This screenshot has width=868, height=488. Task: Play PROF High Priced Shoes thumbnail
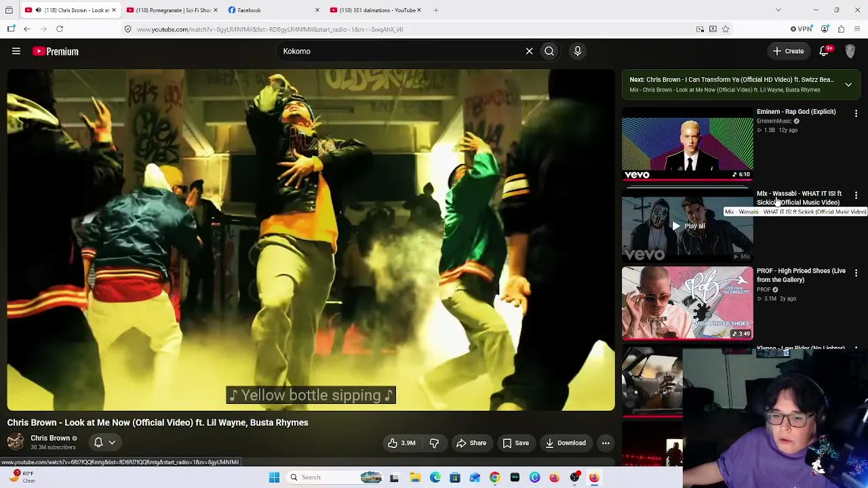pyautogui.click(x=688, y=303)
